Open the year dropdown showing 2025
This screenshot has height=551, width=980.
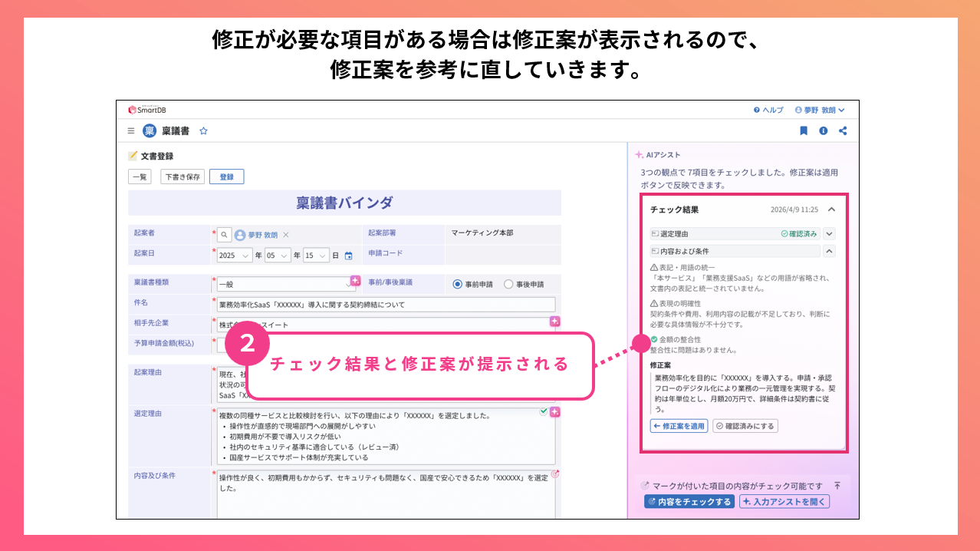235,256
